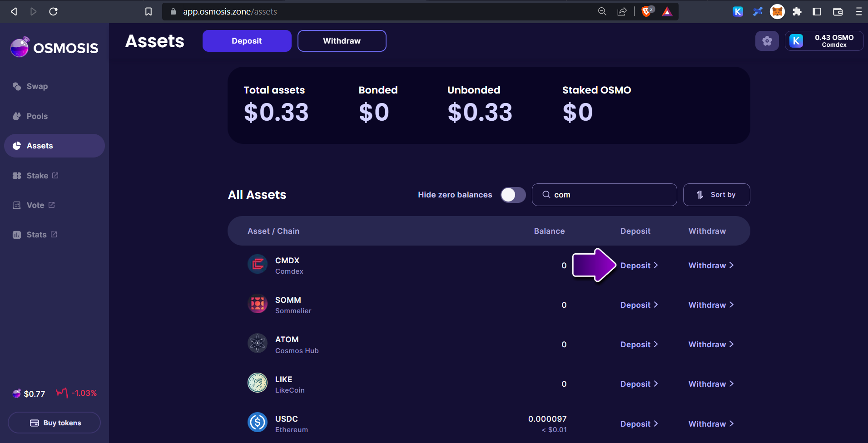Screen dimensions: 868x443
Task: Click the Buy tokens button
Action: [54, 423]
